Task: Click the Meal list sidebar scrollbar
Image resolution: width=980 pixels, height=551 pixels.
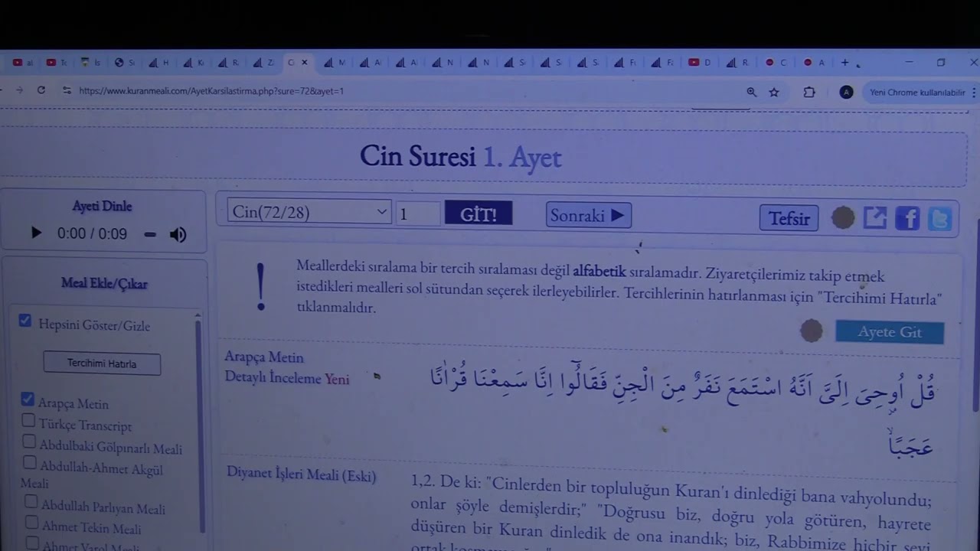Action: 200,425
